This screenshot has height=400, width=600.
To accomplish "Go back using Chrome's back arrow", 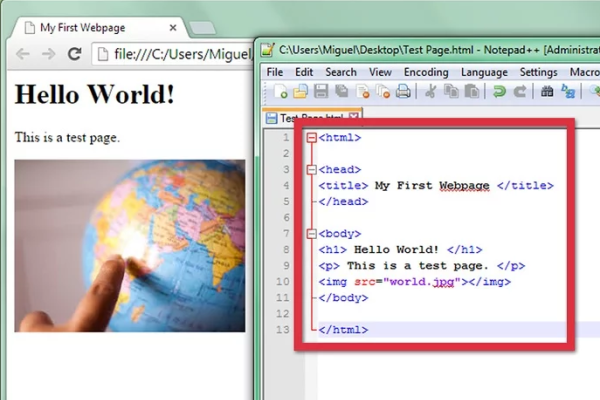I will pyautogui.click(x=23, y=54).
